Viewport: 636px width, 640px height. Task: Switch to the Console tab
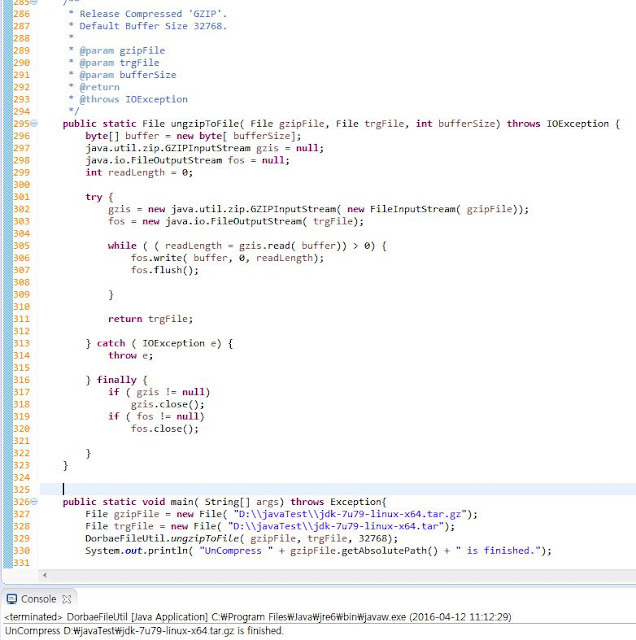click(38, 599)
